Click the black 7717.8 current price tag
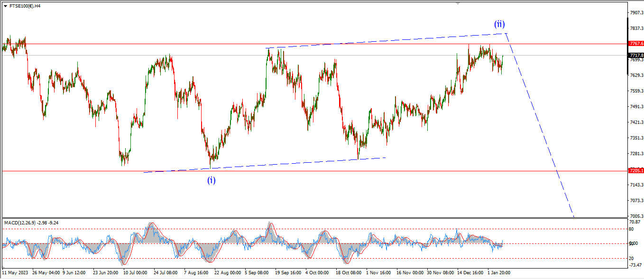644x279 pixels. tap(636, 56)
